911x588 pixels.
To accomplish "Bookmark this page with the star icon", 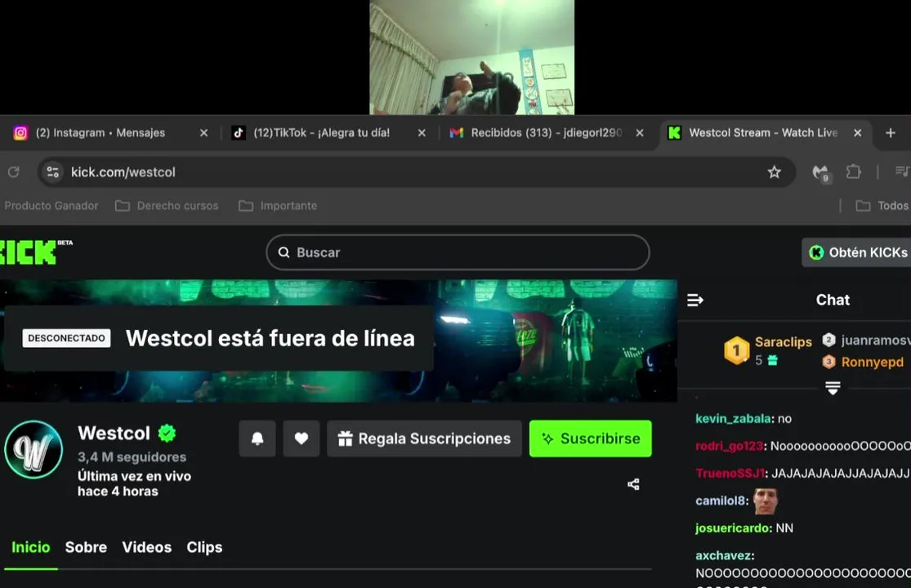I will [x=774, y=171].
